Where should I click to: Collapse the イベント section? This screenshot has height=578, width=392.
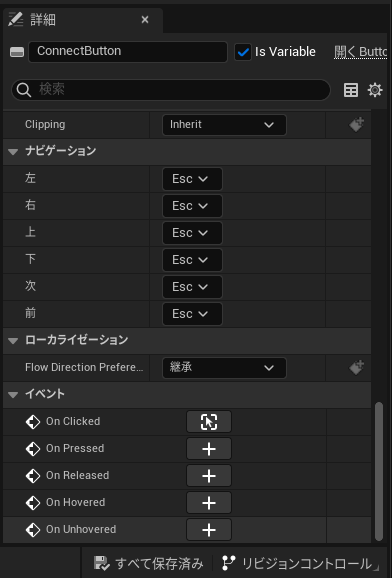point(13,394)
